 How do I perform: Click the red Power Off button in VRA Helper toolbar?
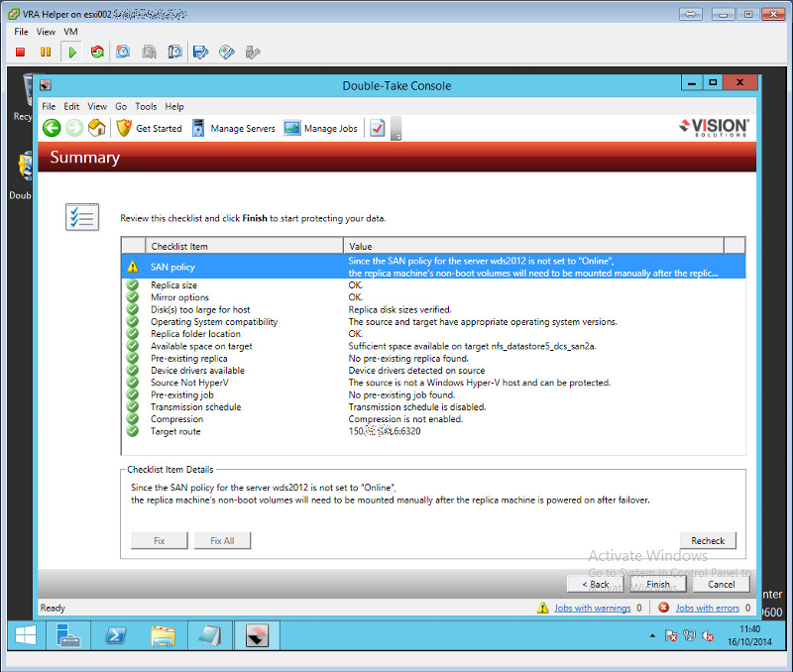[20, 53]
